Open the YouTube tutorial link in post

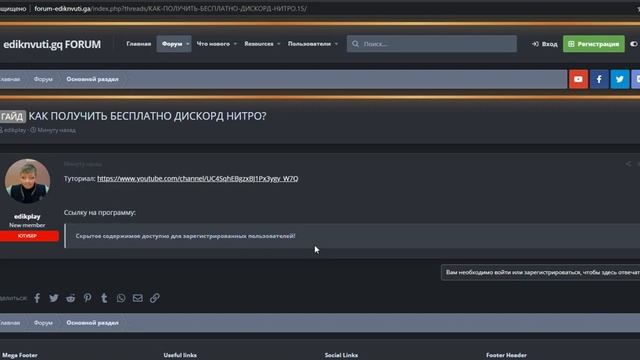[198, 178]
